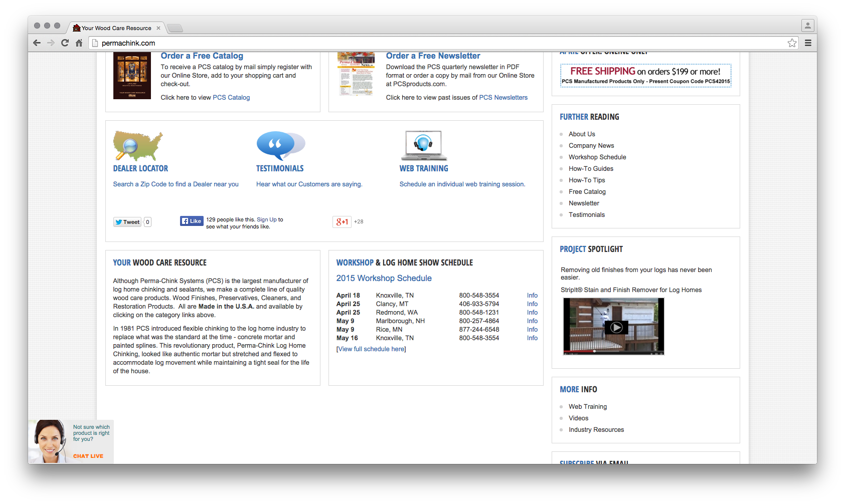Click the Order a Free Newsletter heading
Viewport: 845px width, 504px height.
click(x=433, y=56)
